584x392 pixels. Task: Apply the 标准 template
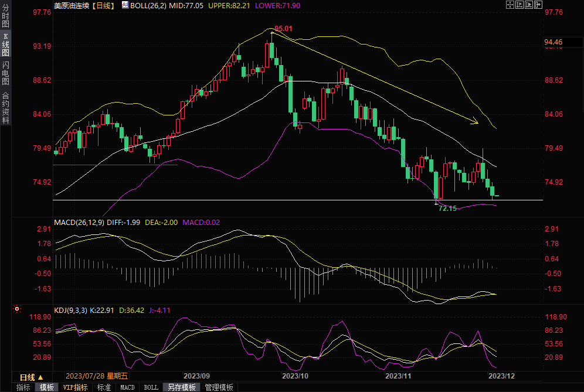click(104, 387)
